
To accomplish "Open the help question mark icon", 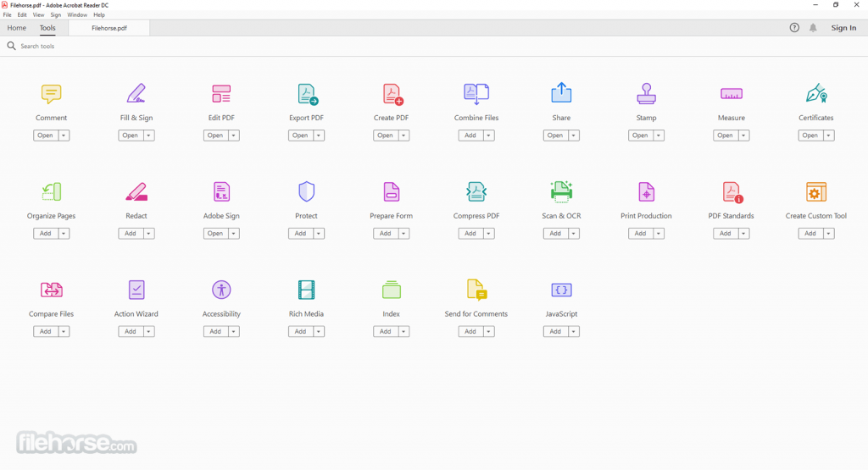I will [x=794, y=28].
